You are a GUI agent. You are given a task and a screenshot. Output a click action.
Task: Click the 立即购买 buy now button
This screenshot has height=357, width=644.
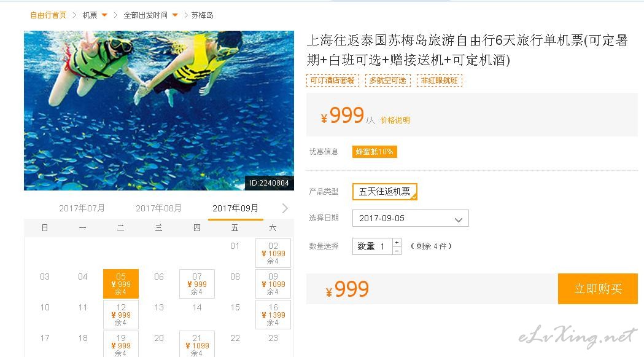coord(597,289)
